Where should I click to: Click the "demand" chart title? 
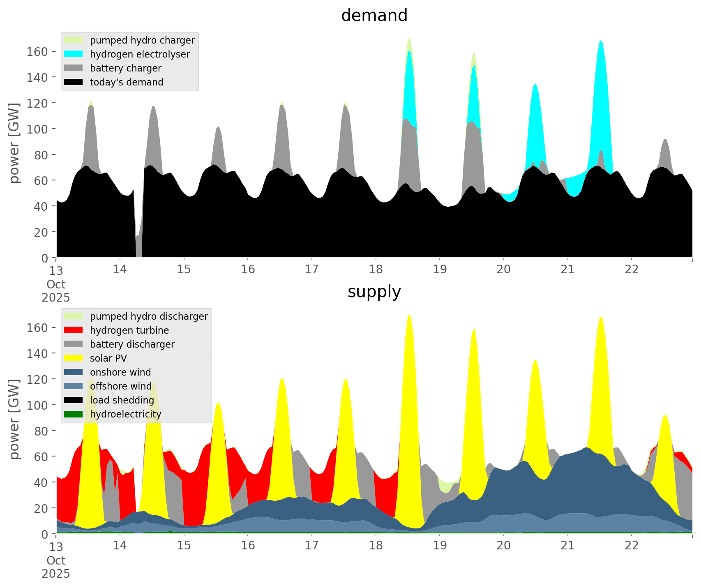click(374, 16)
